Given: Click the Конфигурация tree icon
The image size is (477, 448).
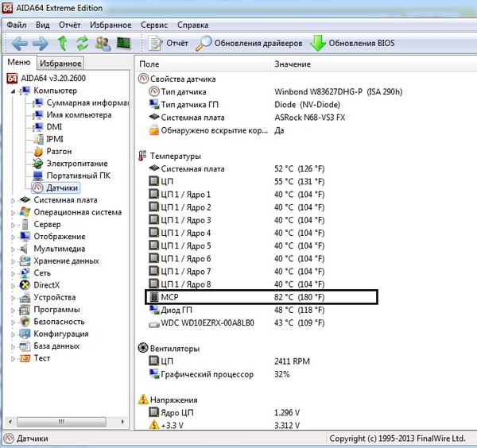Looking at the screenshot, I should click(25, 334).
